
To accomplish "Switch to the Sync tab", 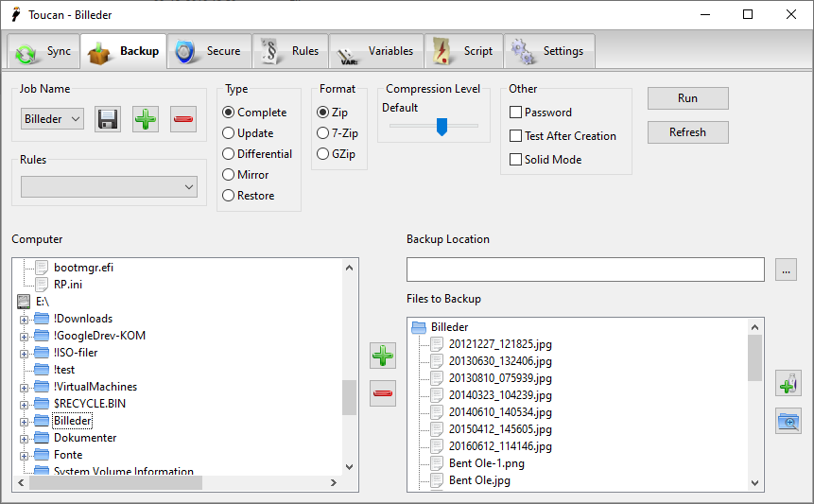I will coord(43,52).
